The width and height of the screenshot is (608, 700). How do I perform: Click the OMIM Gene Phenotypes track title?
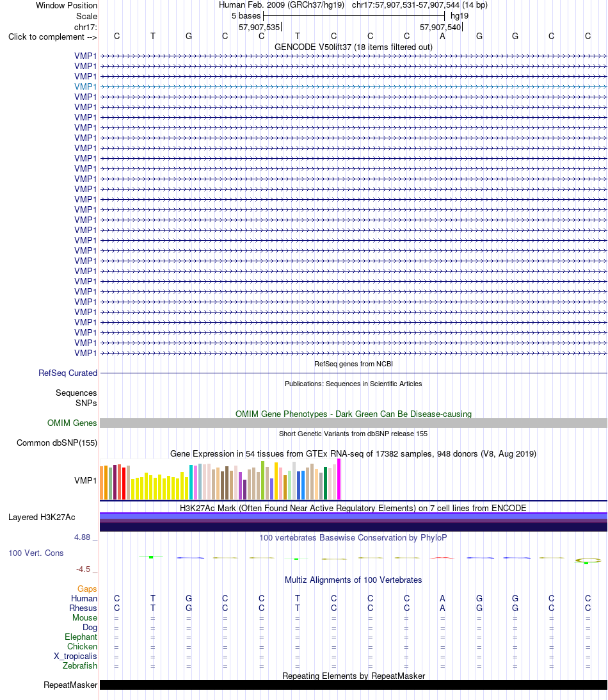click(353, 414)
